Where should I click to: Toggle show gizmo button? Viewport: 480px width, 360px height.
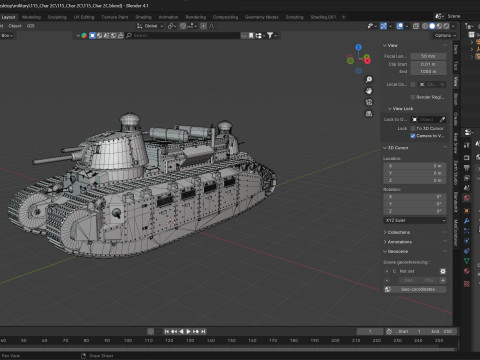tap(383, 26)
